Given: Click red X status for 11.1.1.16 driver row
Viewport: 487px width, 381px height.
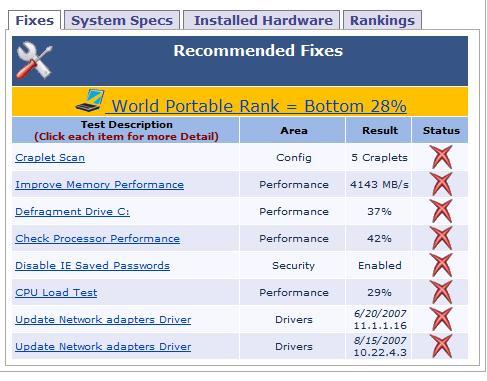Looking at the screenshot, I should tap(441, 319).
